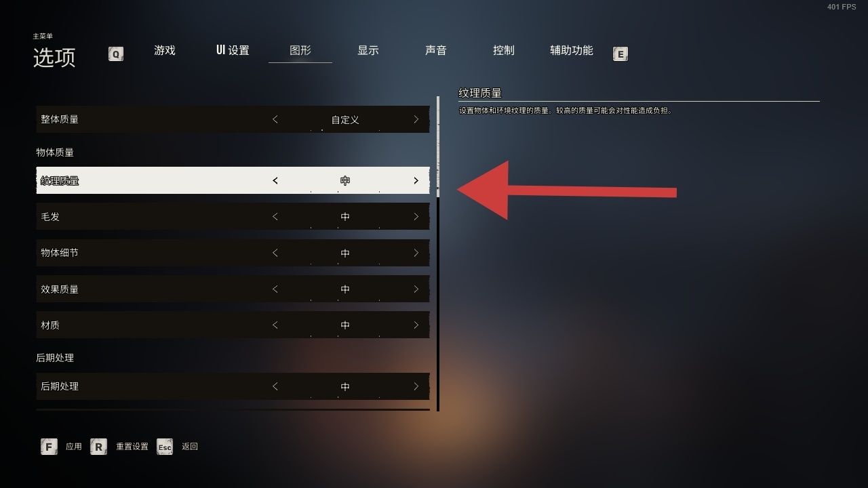Open the 辅助功能 tab
The height and width of the screenshot is (488, 868).
coord(572,51)
